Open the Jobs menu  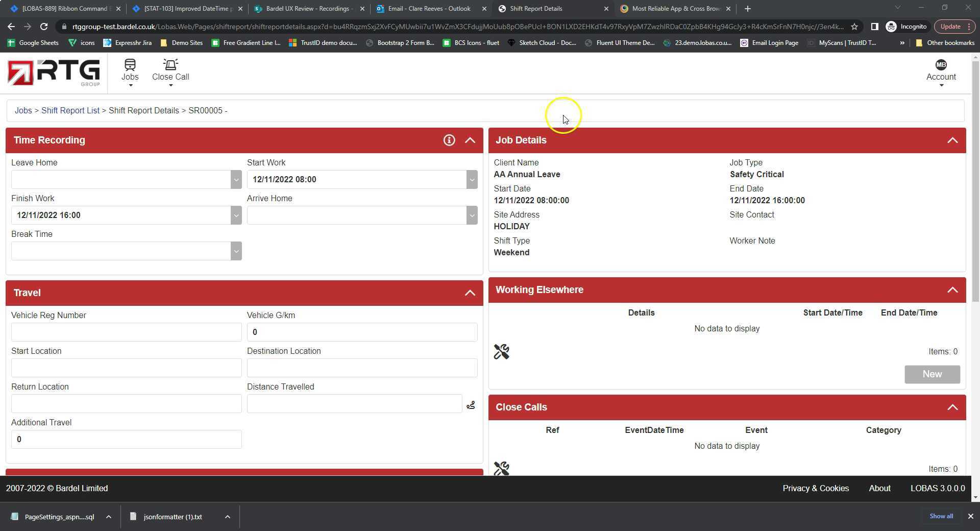click(130, 71)
